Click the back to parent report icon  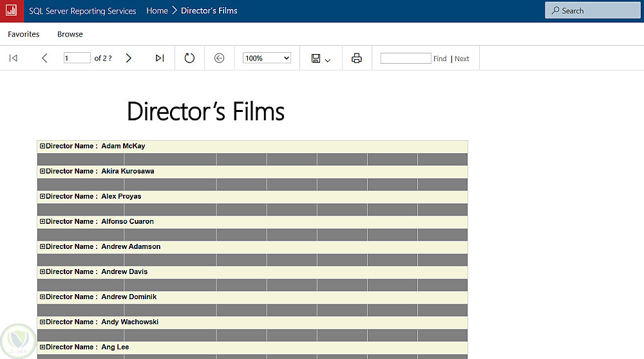[219, 59]
